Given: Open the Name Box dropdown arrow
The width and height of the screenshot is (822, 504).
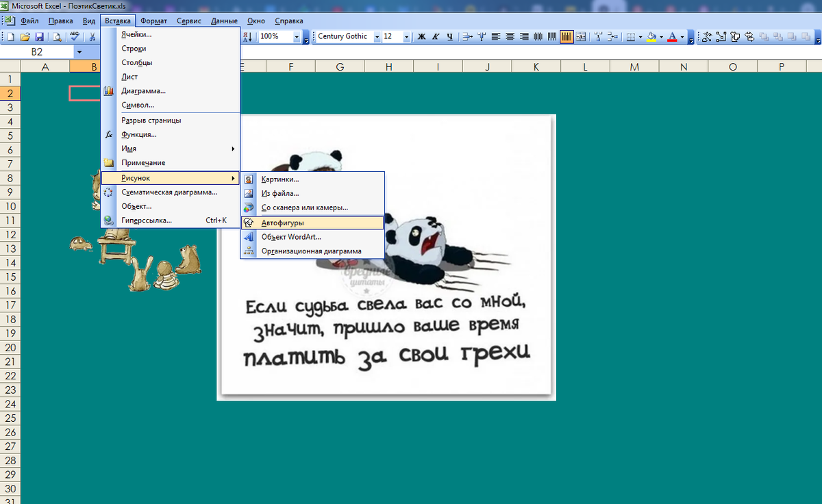Looking at the screenshot, I should 79,52.
